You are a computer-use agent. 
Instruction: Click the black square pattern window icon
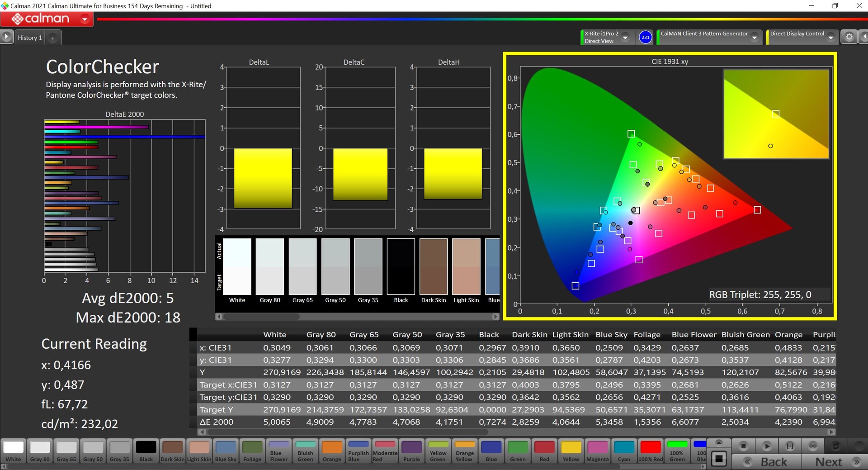[719, 459]
